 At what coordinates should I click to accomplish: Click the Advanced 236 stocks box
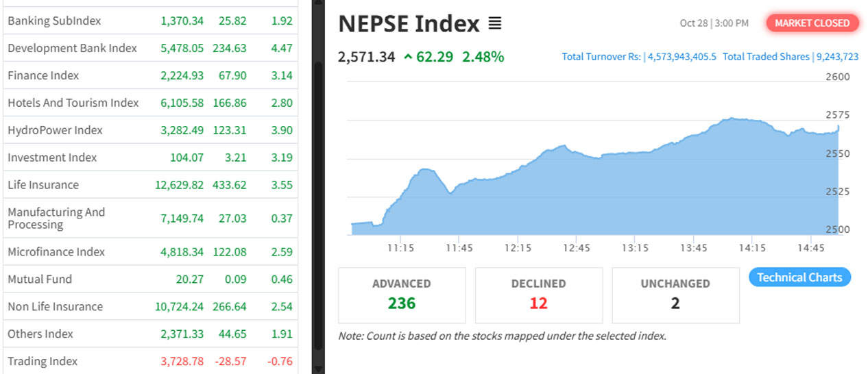pos(402,295)
